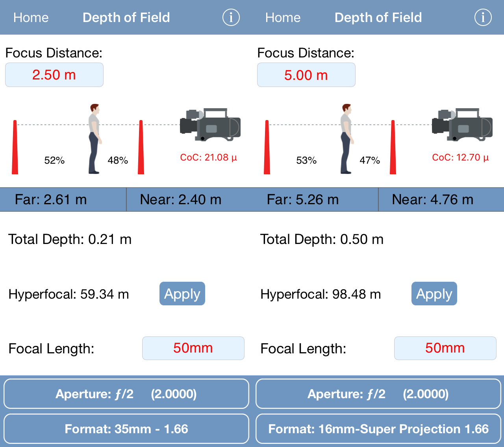Open Aperture f/2 selector on left screen
Image resolution: width=504 pixels, height=447 pixels.
126,394
